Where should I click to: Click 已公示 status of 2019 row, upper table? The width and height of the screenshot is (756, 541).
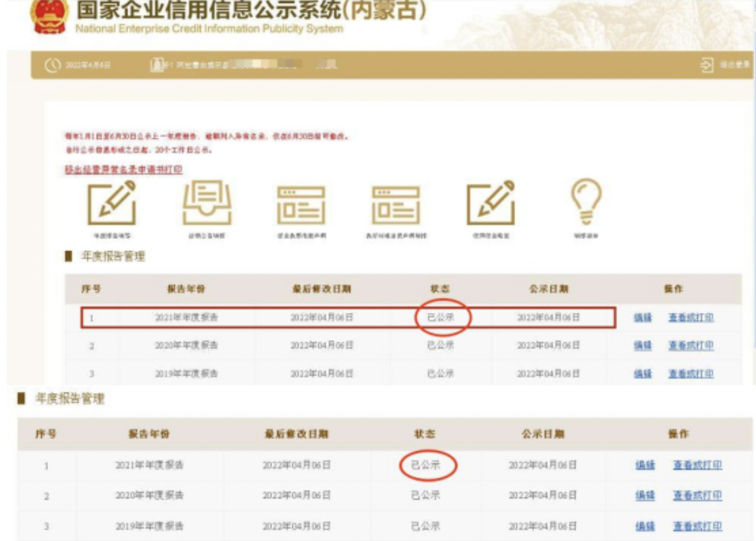coord(440,374)
